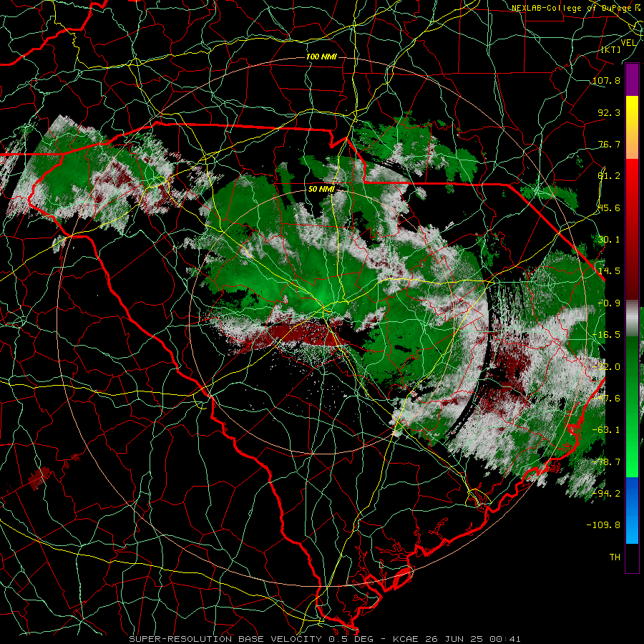Image resolution: width=644 pixels, height=644 pixels.
Task: Select the yellow-orange band of the velocity scale
Action: pyautogui.click(x=632, y=127)
